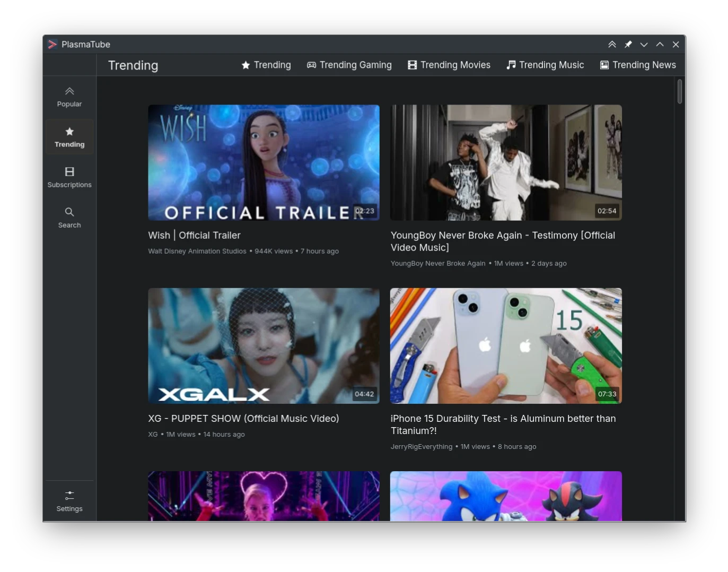Image resolution: width=728 pixels, height=572 pixels.
Task: Click the 'Trending' page heading
Action: pos(133,65)
